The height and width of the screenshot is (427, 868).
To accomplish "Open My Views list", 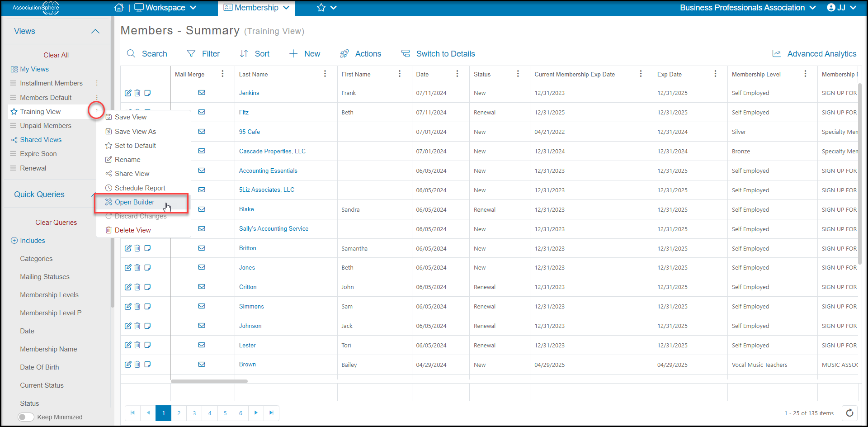I will click(x=34, y=69).
